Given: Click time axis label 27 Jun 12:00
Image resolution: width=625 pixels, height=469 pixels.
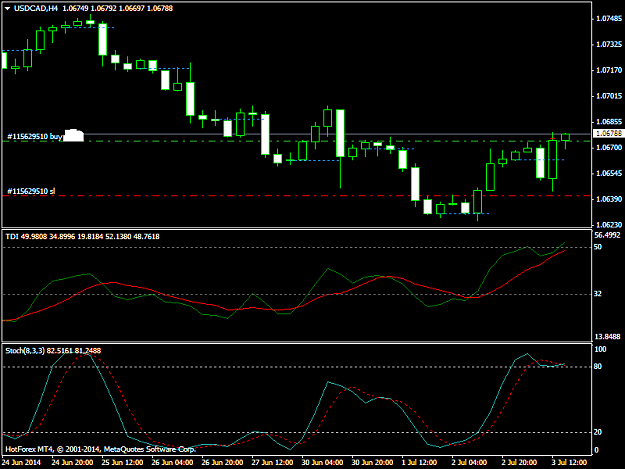Looking at the screenshot, I should 272,462.
